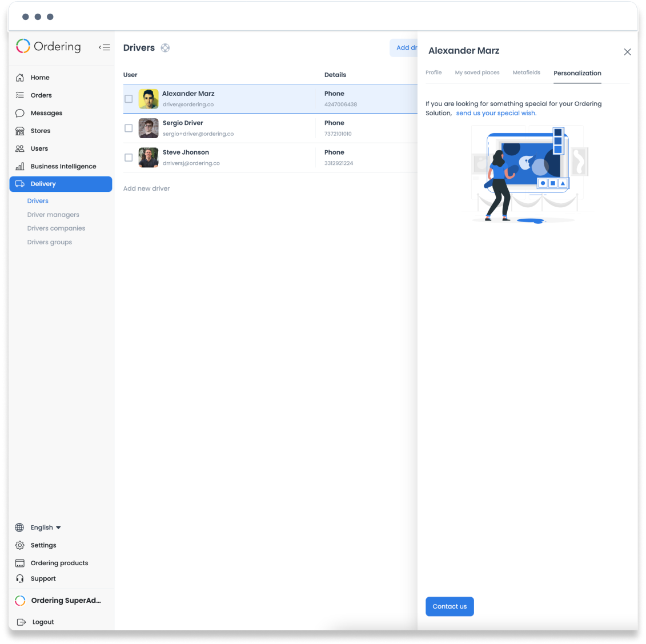Click the Support headset icon

tap(20, 578)
